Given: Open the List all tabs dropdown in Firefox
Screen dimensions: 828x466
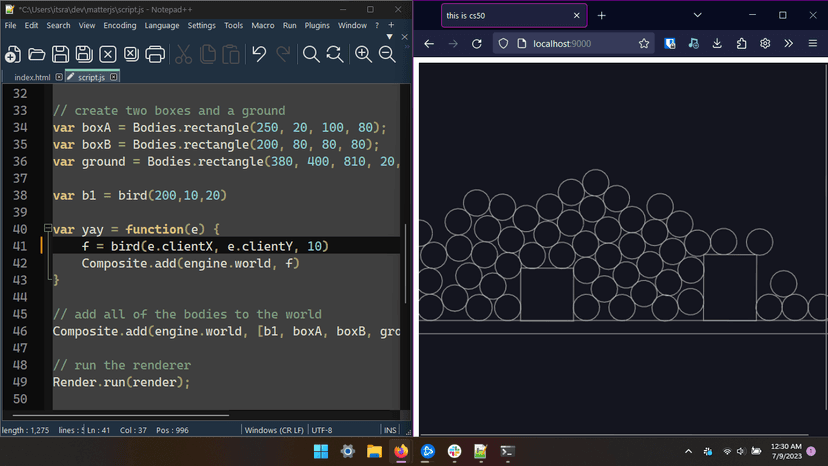Looking at the screenshot, I should click(697, 15).
